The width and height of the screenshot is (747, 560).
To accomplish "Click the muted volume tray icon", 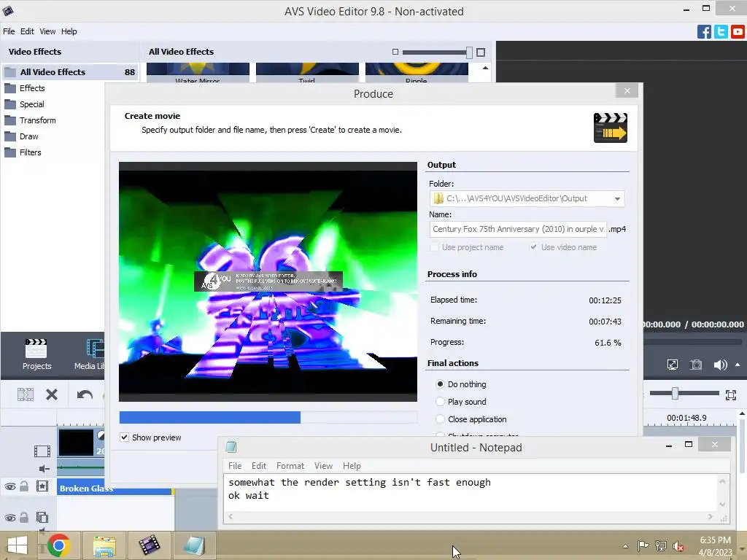I will 678,546.
